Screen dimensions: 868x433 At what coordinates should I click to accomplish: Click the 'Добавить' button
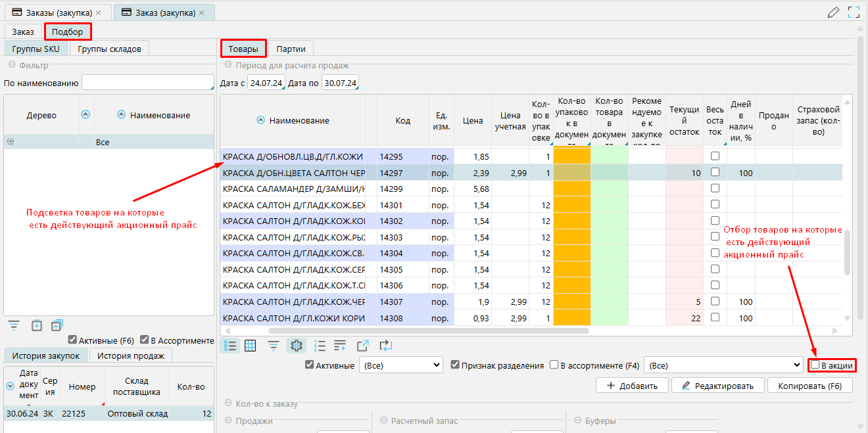(632, 386)
